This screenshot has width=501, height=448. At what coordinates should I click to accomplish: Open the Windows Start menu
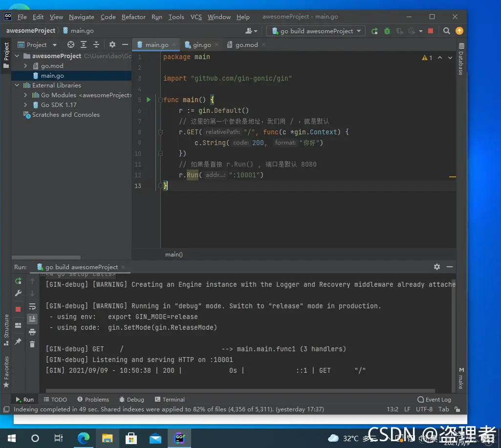click(x=12, y=438)
